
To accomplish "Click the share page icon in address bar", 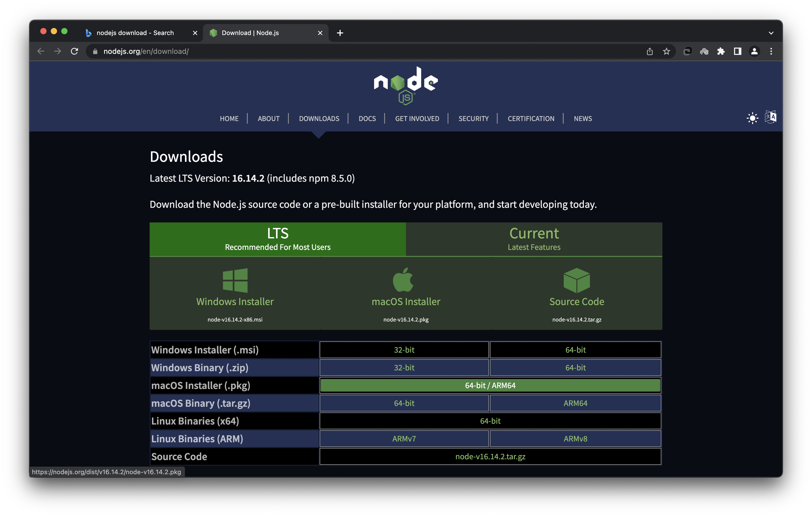I will coord(650,51).
